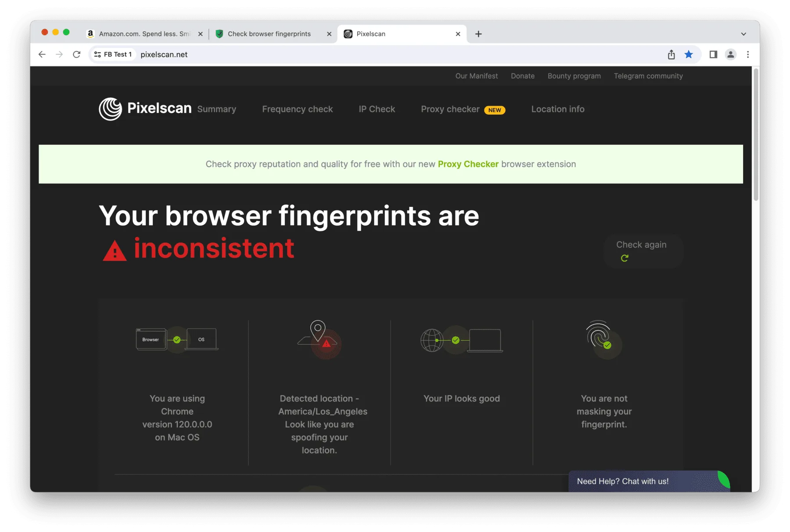Viewport: 790px width, 532px height.
Task: Click the red inconsistent warning triangle
Action: [115, 251]
